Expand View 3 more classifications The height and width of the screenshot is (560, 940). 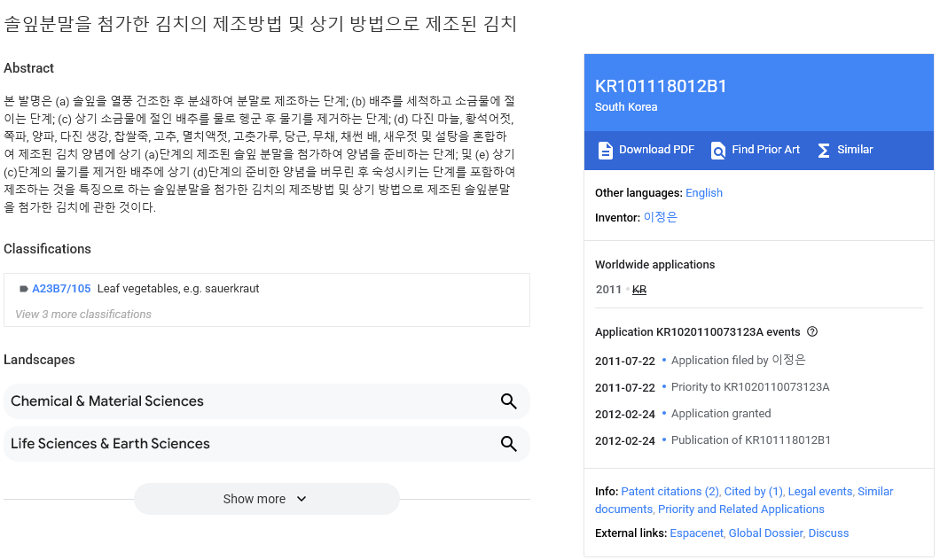tap(83, 314)
